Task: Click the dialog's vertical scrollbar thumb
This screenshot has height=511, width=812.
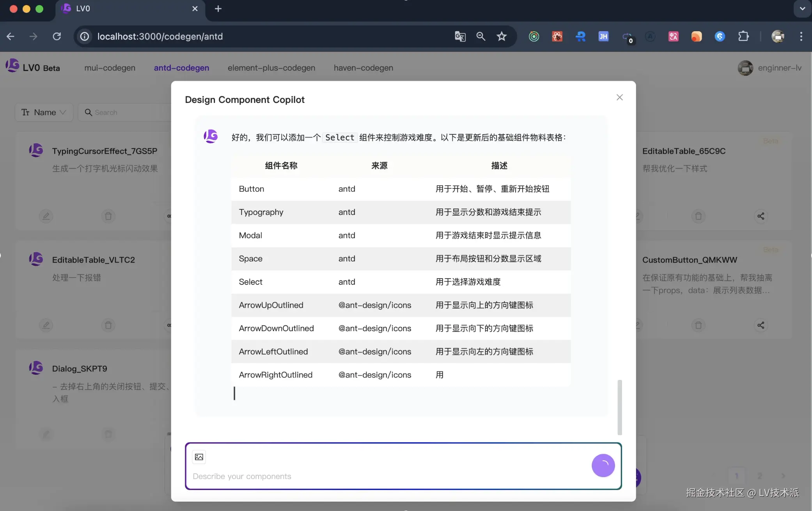Action: 619,407
